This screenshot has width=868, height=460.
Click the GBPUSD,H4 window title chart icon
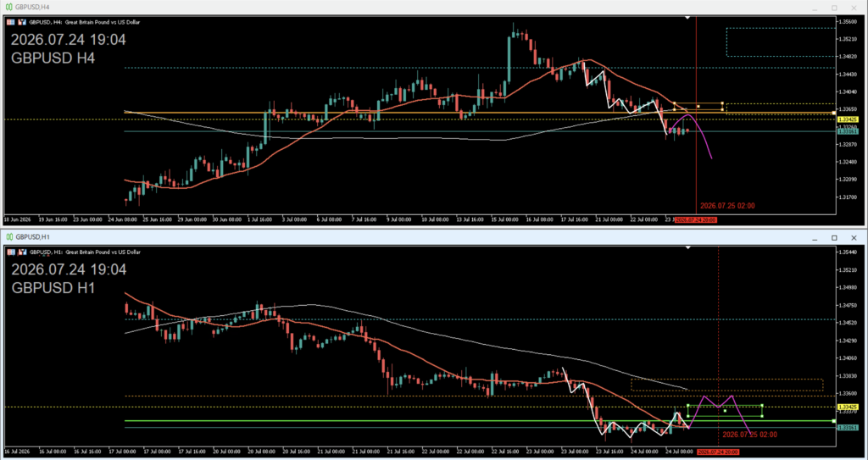pos(8,7)
